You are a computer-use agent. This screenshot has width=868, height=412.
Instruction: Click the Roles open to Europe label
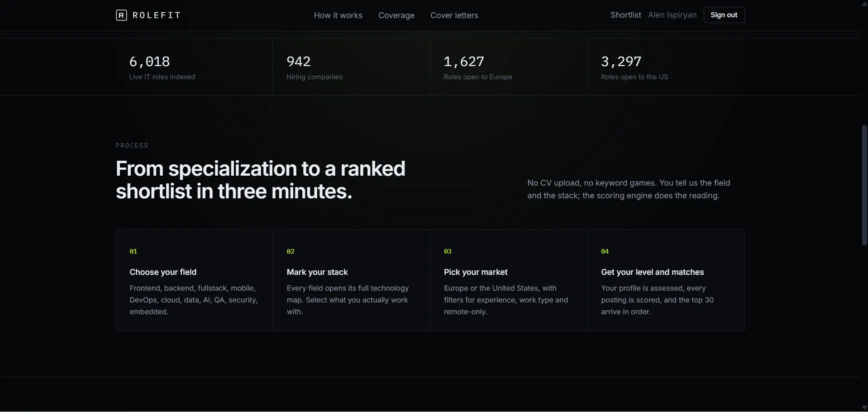tap(478, 77)
